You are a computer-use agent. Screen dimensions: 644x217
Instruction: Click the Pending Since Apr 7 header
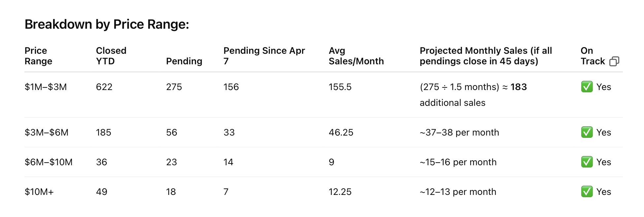(x=264, y=56)
